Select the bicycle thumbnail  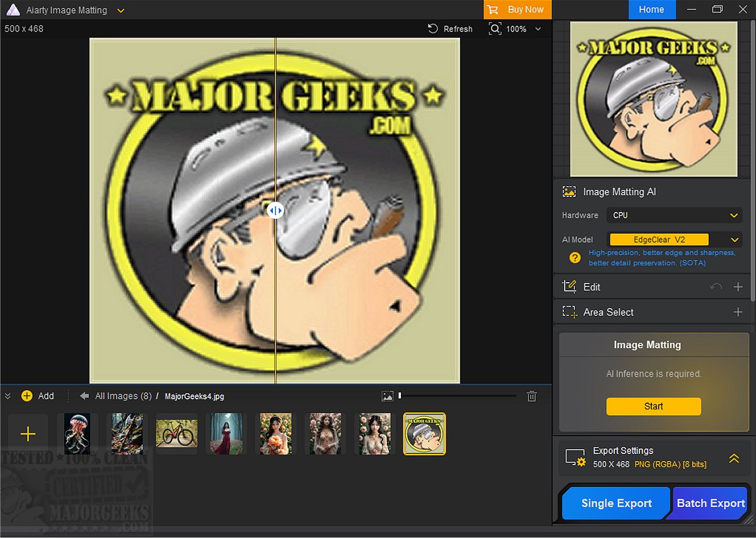(176, 434)
